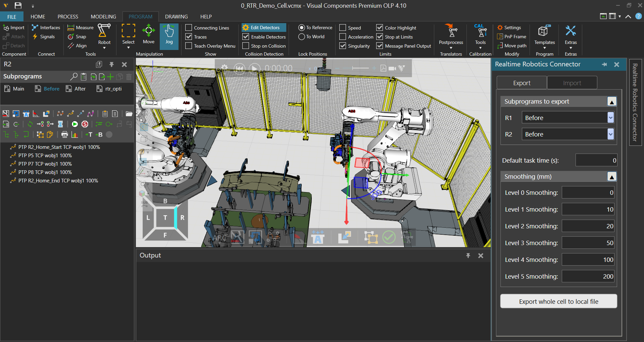
Task: Open the rtr_opti subprogram
Action: tap(109, 89)
